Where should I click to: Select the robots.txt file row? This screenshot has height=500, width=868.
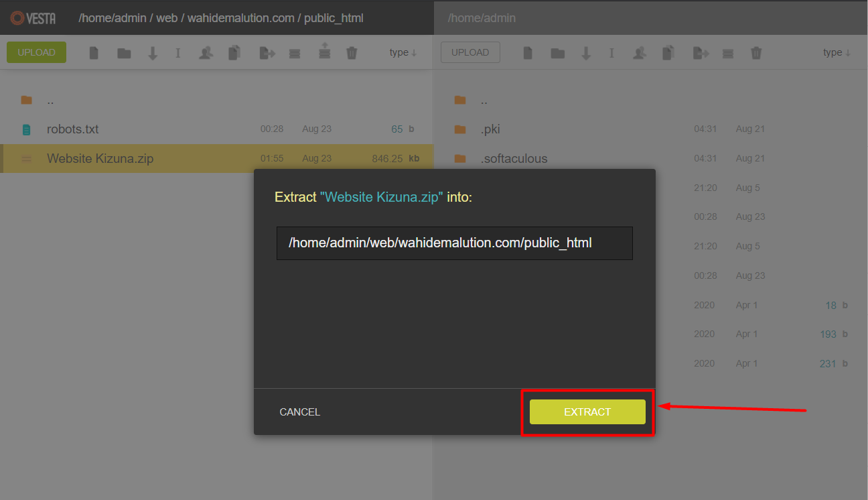[x=216, y=129]
